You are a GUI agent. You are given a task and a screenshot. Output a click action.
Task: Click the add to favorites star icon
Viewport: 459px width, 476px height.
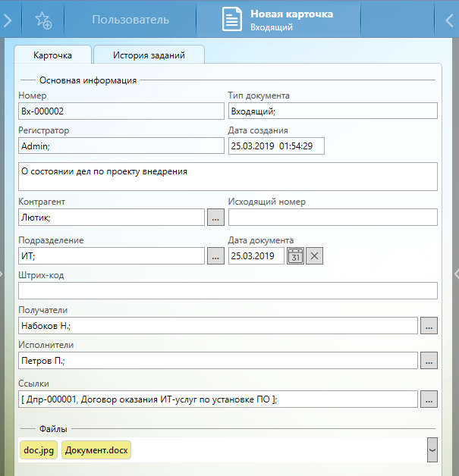click(43, 20)
